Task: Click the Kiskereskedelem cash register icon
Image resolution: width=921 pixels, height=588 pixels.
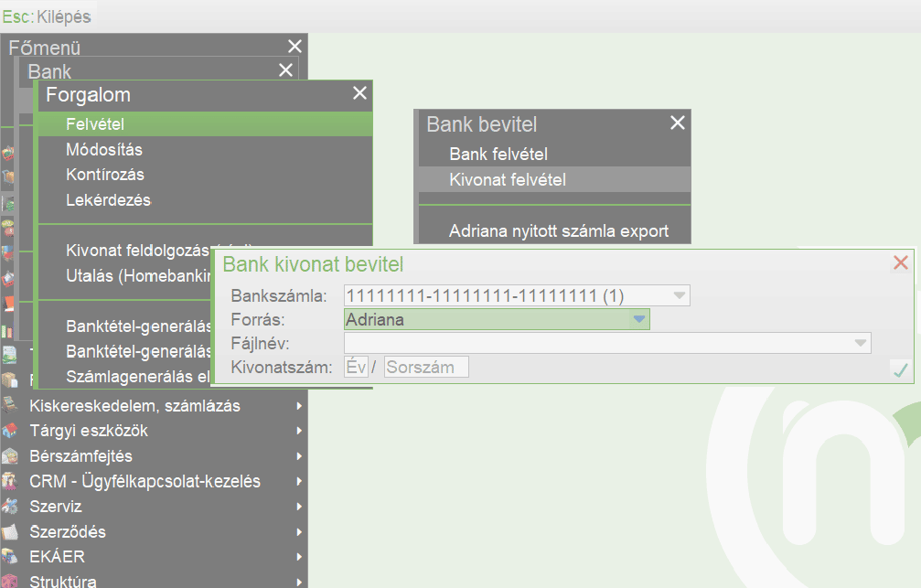Action: click(x=9, y=405)
